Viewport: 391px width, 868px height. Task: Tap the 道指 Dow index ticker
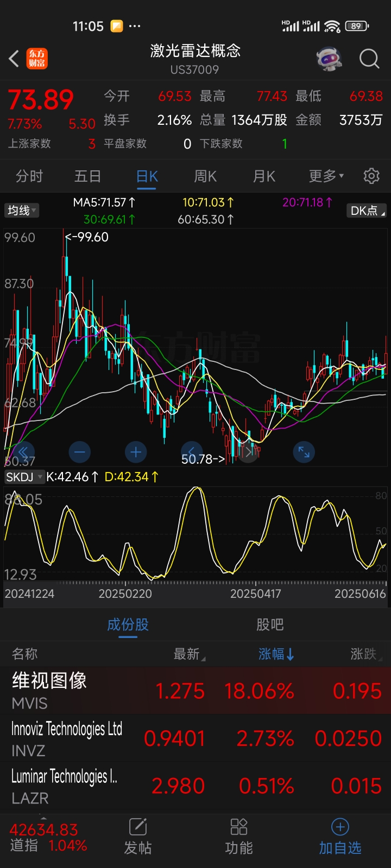point(48,837)
